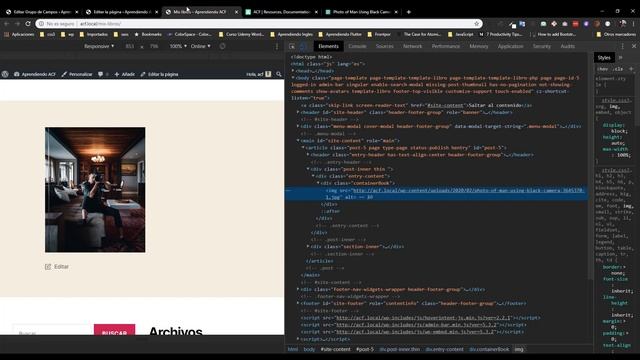This screenshot has width=640, height=360.
Task: Click the admin bar search magnifier
Action: pyautogui.click(x=279, y=74)
